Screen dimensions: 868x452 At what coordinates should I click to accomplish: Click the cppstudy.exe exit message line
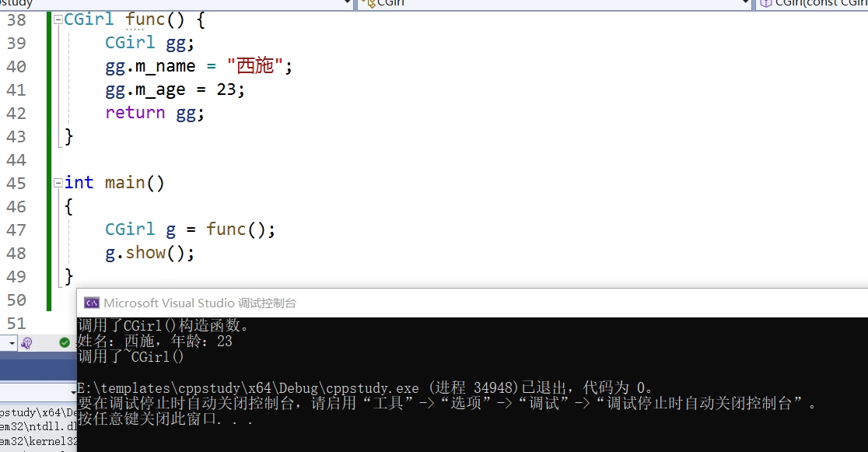[x=366, y=387]
